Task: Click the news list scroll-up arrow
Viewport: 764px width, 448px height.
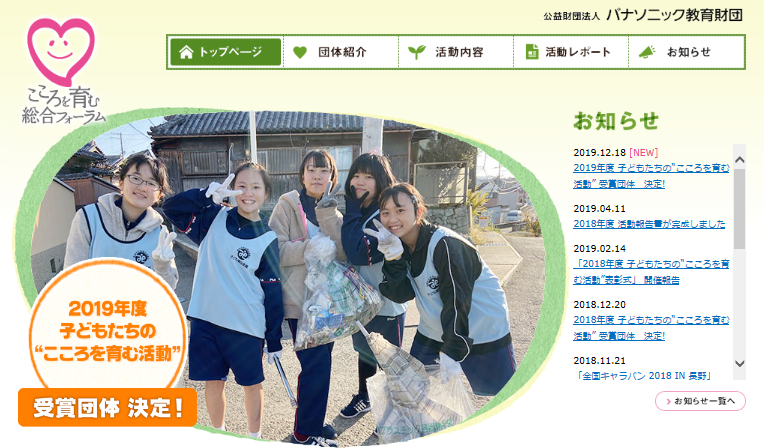Action: [739, 159]
